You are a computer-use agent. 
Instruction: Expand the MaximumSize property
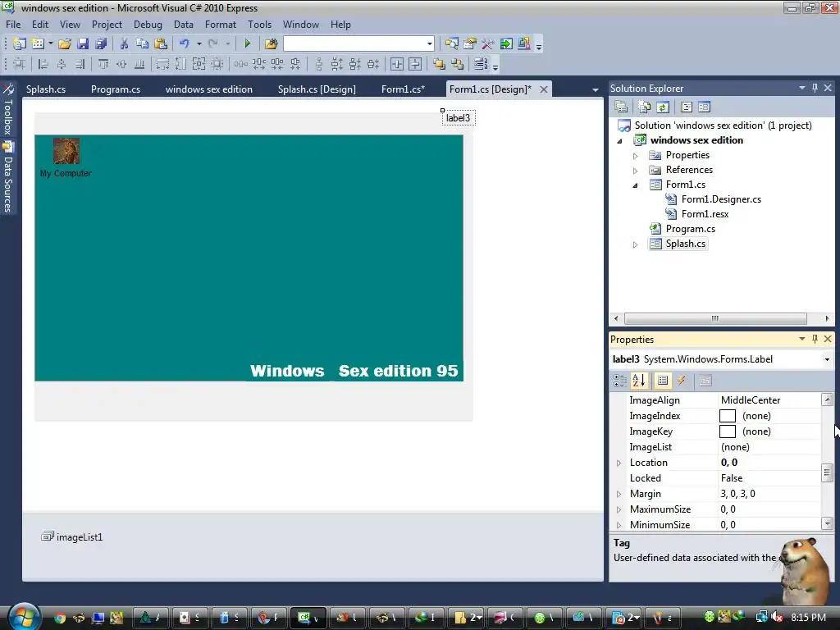point(619,509)
